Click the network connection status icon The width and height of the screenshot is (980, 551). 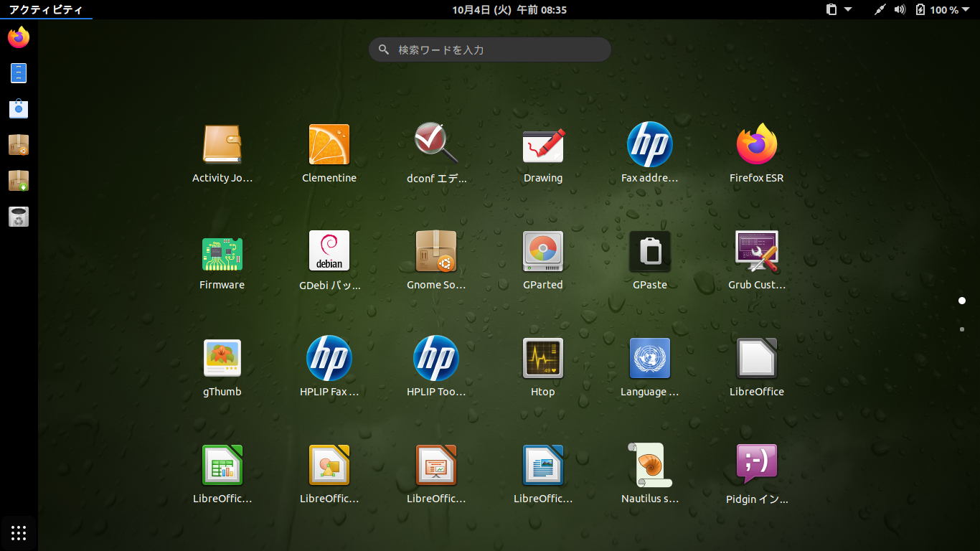880,9
